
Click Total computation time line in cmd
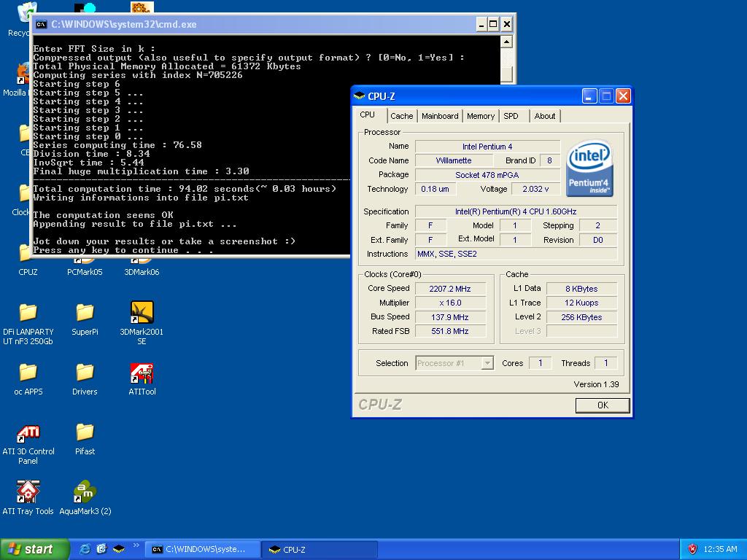[x=185, y=189]
